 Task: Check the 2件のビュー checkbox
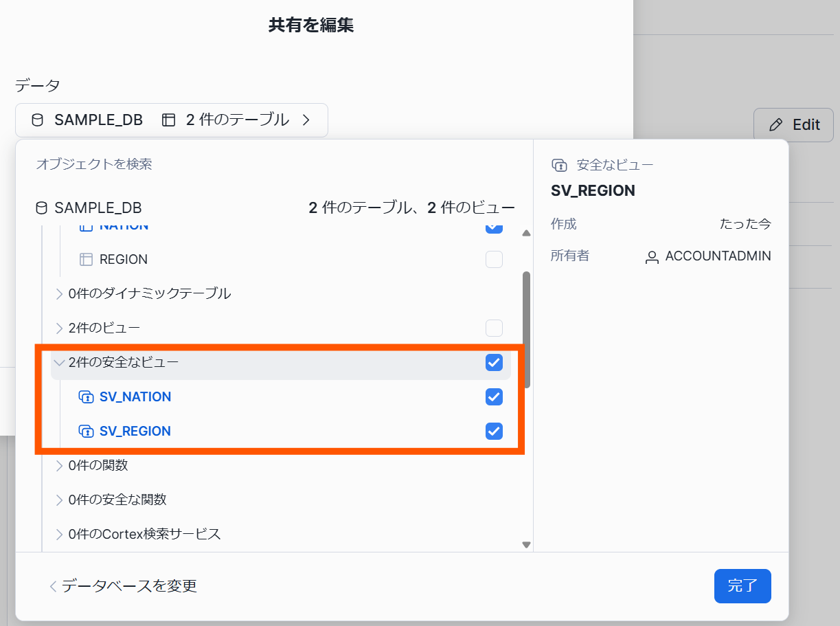coord(494,328)
